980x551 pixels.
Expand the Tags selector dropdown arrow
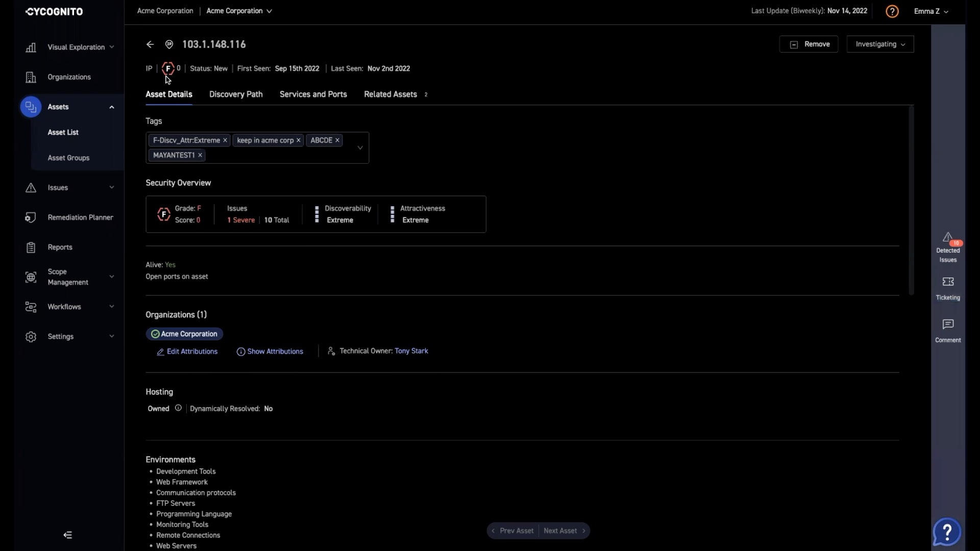click(x=360, y=148)
